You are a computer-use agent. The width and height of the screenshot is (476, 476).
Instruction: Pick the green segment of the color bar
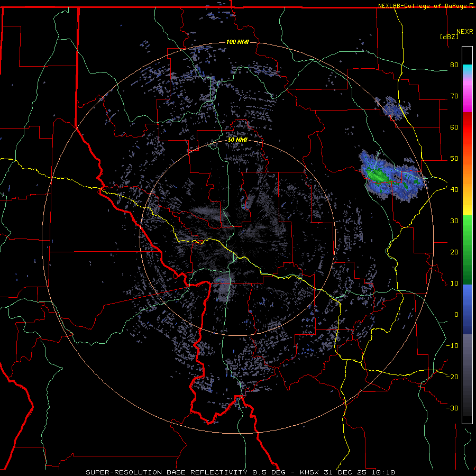click(x=467, y=250)
